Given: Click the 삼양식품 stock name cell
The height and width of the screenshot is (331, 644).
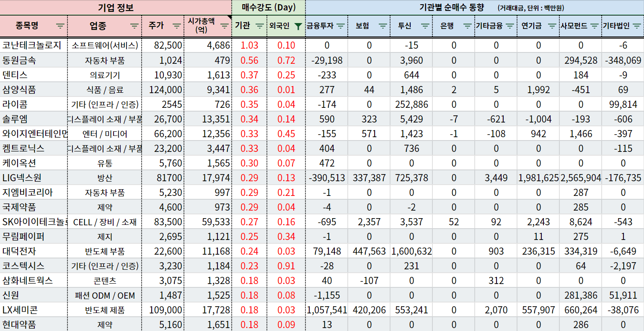Looking at the screenshot, I should [34, 89].
